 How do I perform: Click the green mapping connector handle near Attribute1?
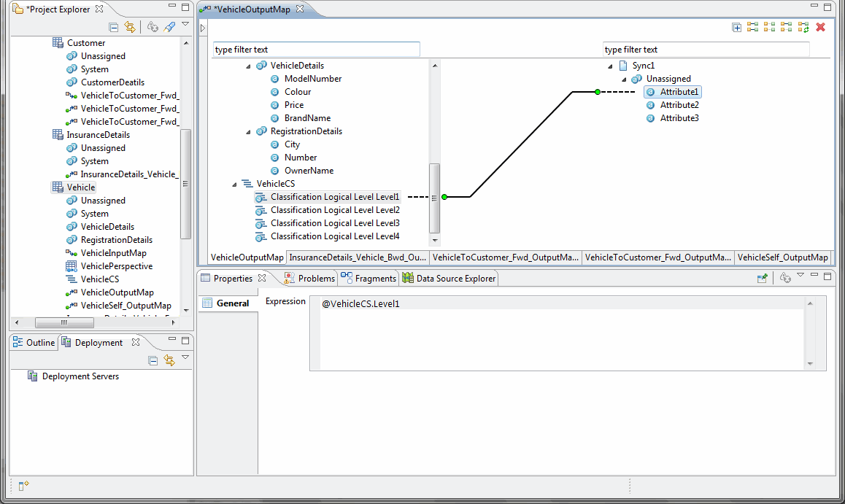(x=597, y=92)
